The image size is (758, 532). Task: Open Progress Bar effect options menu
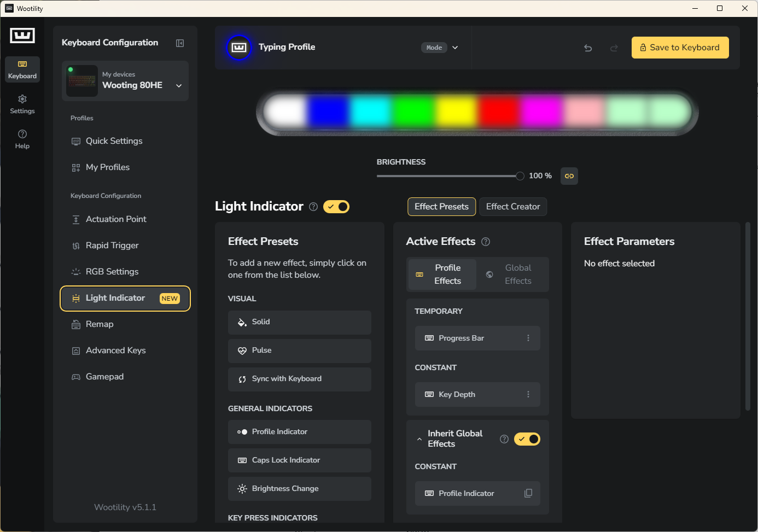pyautogui.click(x=528, y=338)
